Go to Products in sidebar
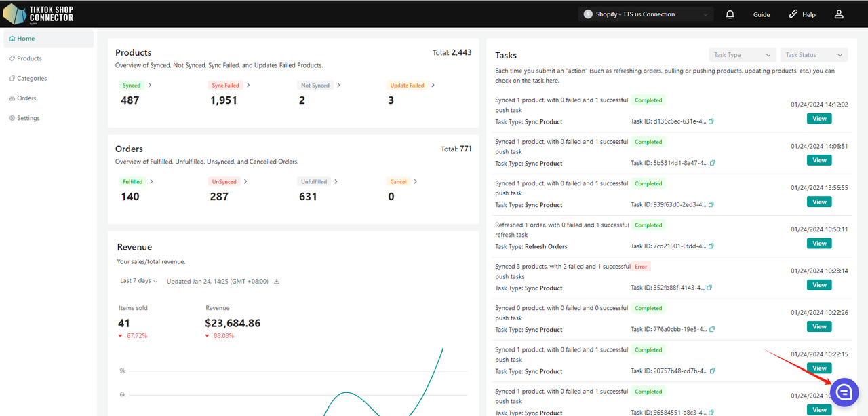The height and width of the screenshot is (416, 868). click(29, 58)
